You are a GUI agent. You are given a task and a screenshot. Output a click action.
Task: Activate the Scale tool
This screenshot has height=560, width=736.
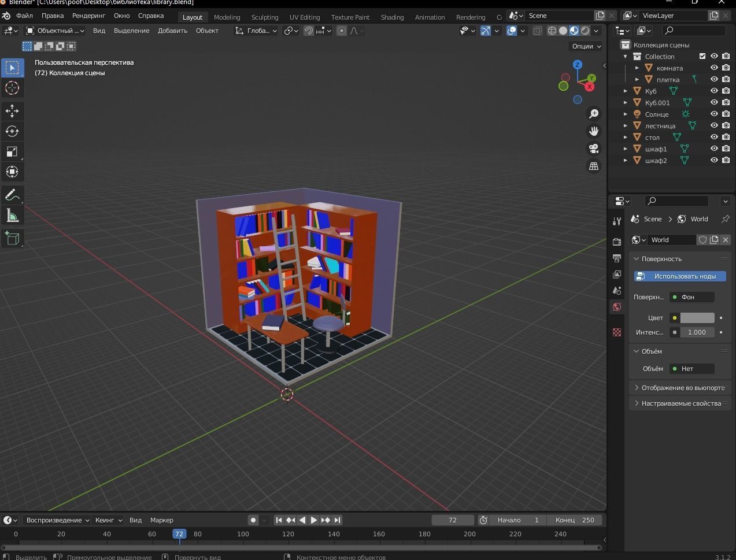click(12, 151)
